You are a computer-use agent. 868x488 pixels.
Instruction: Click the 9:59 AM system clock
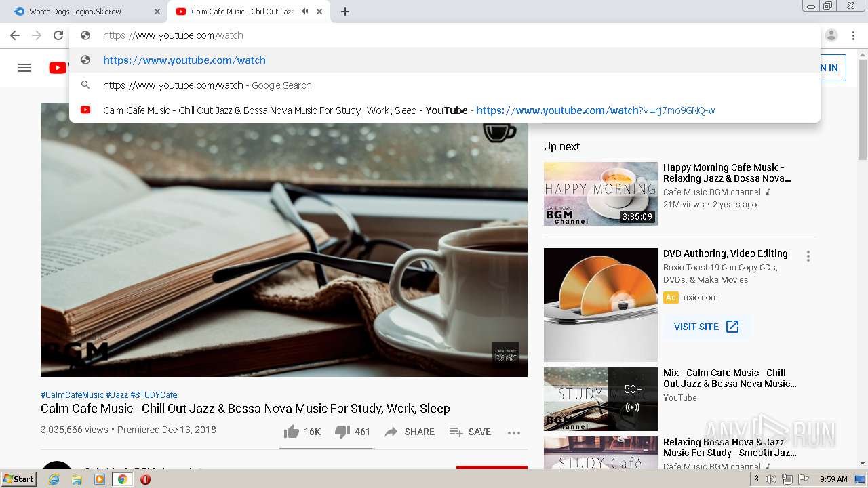tap(833, 479)
